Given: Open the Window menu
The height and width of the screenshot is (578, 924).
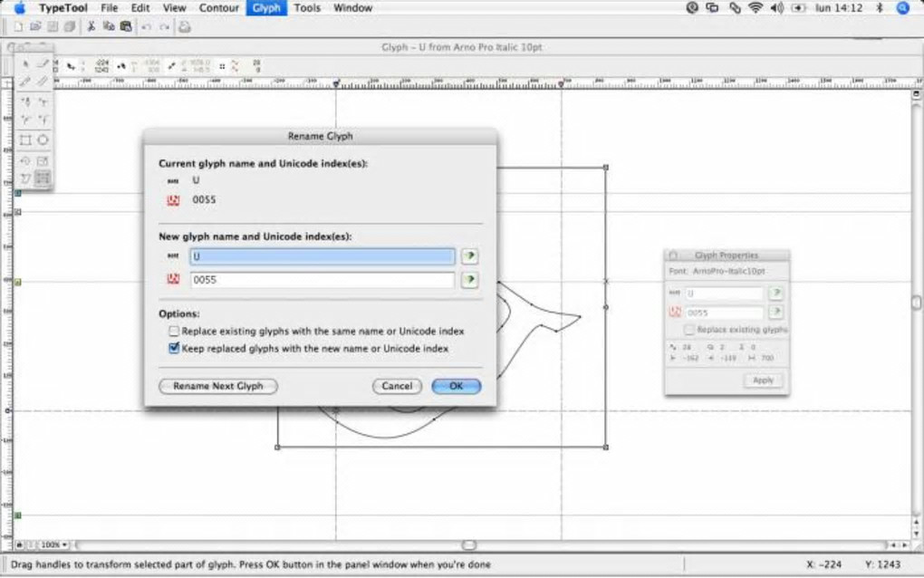Looking at the screenshot, I should (x=352, y=7).
